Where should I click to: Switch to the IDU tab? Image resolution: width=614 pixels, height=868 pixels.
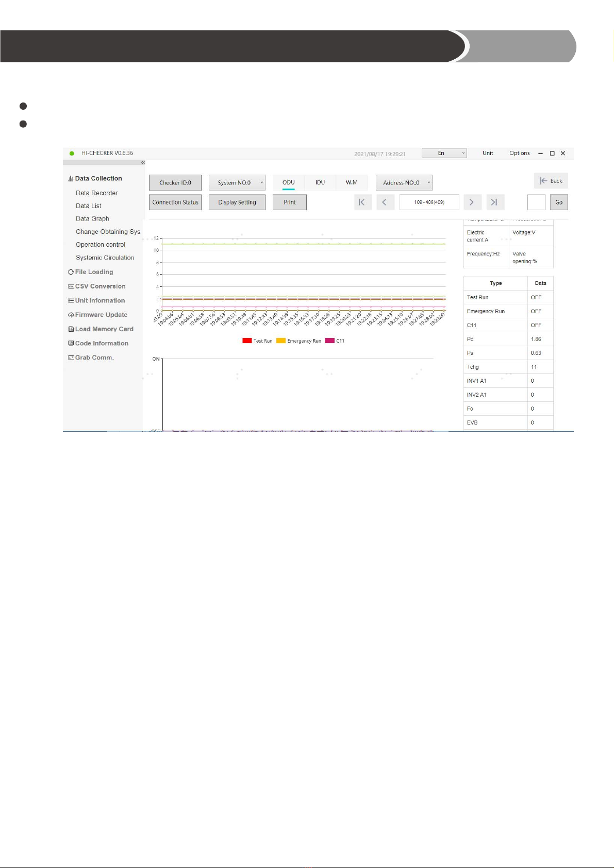point(320,183)
